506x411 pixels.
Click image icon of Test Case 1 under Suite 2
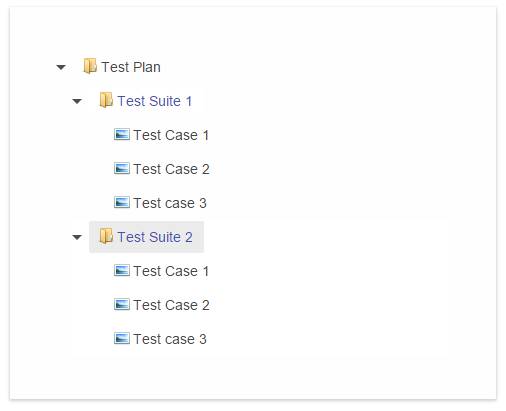click(122, 270)
